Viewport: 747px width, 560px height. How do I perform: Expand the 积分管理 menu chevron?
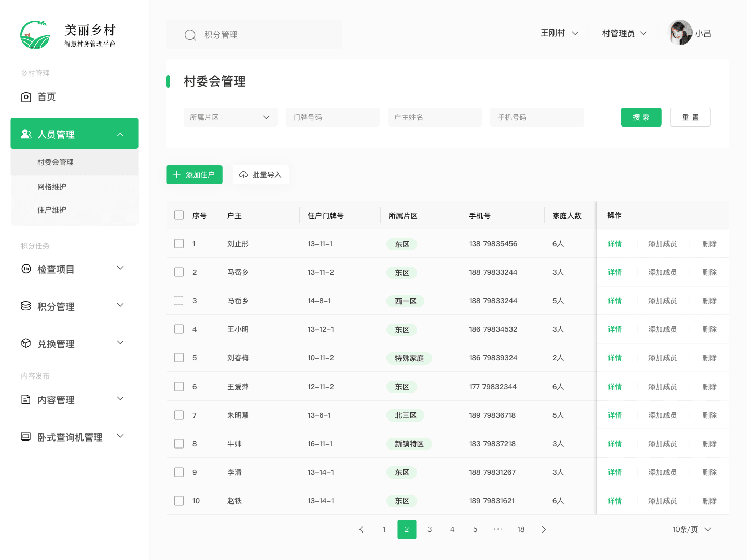pyautogui.click(x=120, y=305)
